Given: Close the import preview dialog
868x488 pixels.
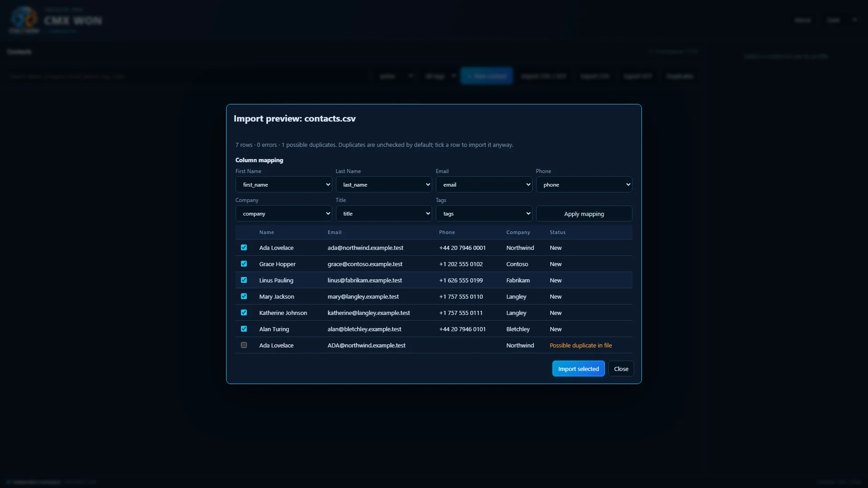Looking at the screenshot, I should click(x=621, y=369).
